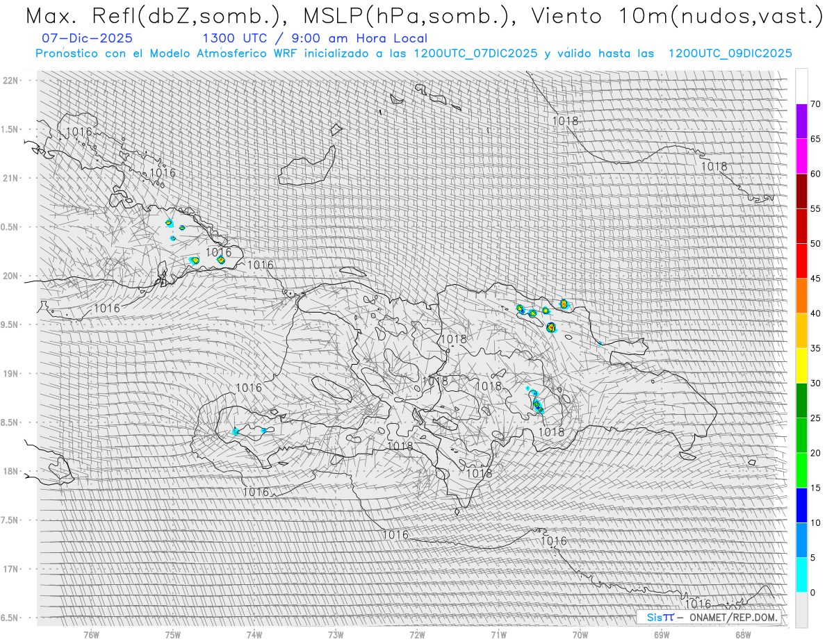This screenshot has width=834, height=644.
Task: Select the "9.5N" latitude label
Action: pos(10,324)
